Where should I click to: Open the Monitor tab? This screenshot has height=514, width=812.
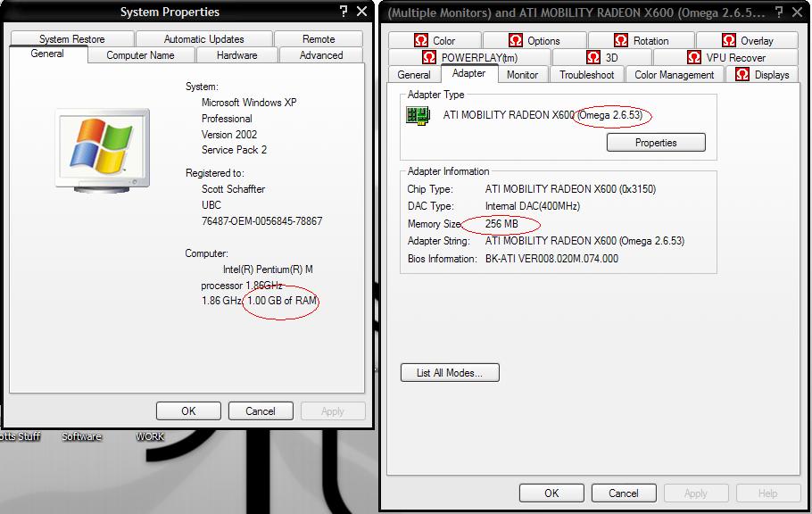coord(523,75)
